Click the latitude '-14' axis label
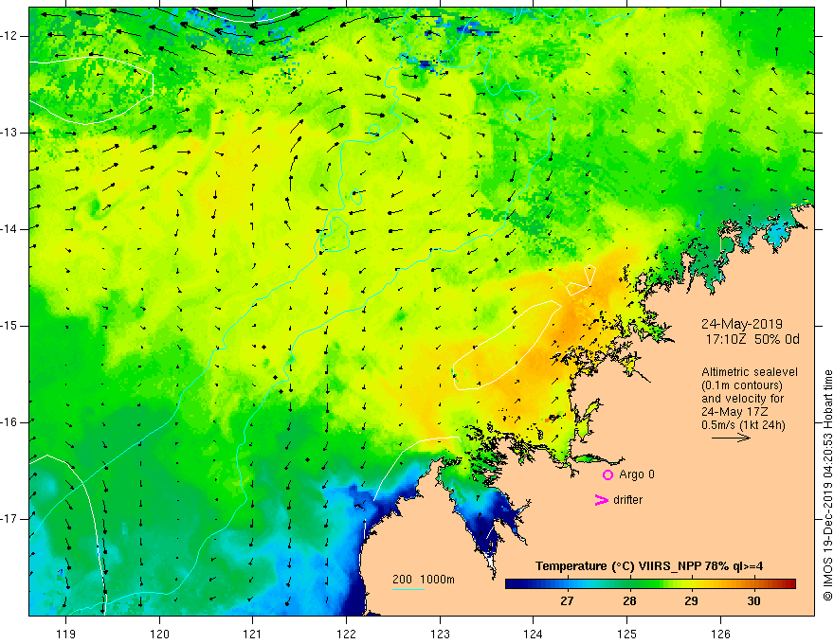The height and width of the screenshot is (644, 834). [x=10, y=229]
